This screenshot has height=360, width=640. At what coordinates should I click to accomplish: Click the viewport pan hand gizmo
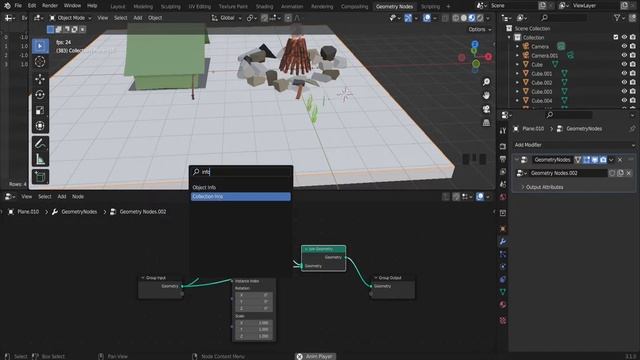486,96
